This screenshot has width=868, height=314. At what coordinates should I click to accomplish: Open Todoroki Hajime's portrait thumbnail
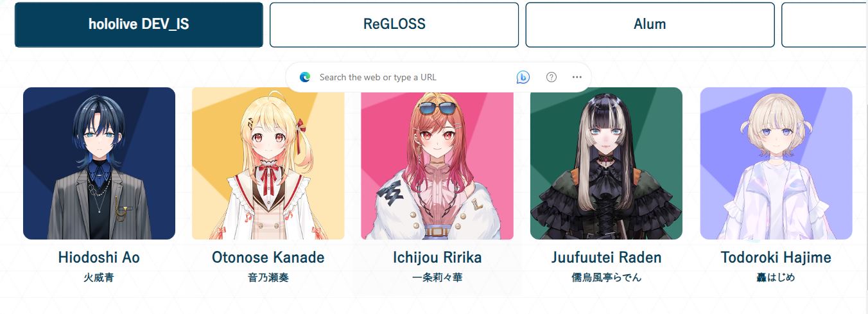point(776,163)
